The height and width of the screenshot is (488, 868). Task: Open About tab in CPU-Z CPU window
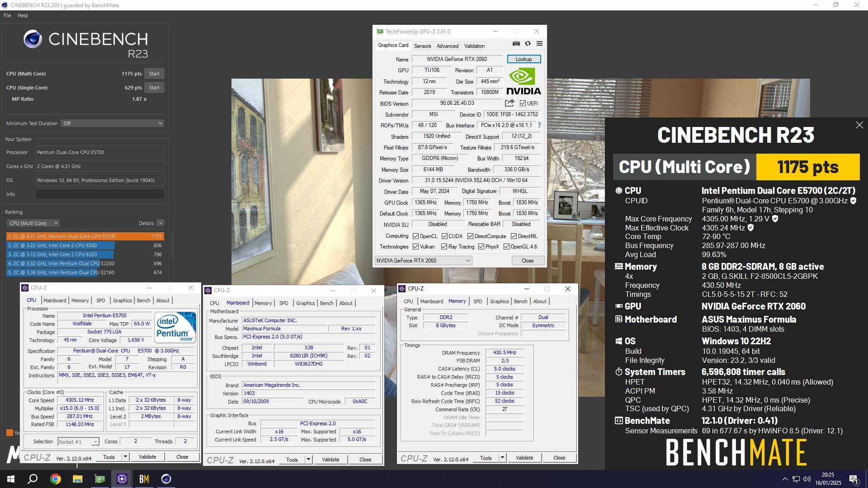tap(163, 300)
